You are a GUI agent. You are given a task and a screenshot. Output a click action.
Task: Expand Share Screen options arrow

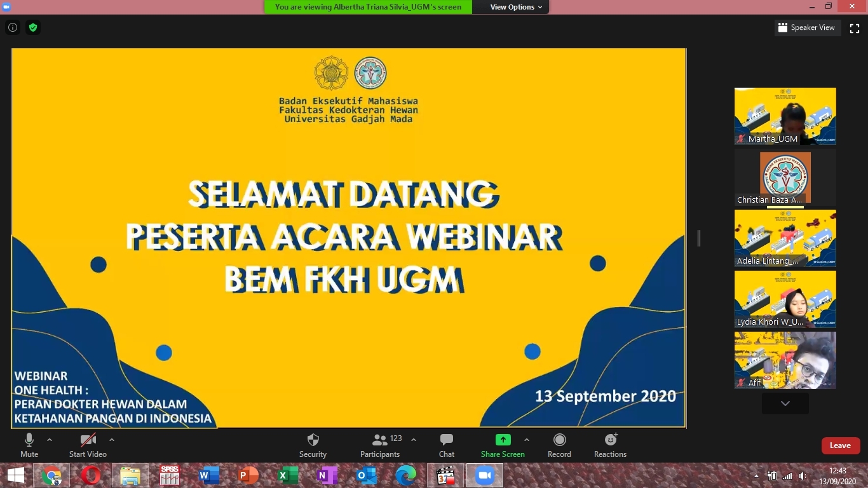[x=526, y=440]
